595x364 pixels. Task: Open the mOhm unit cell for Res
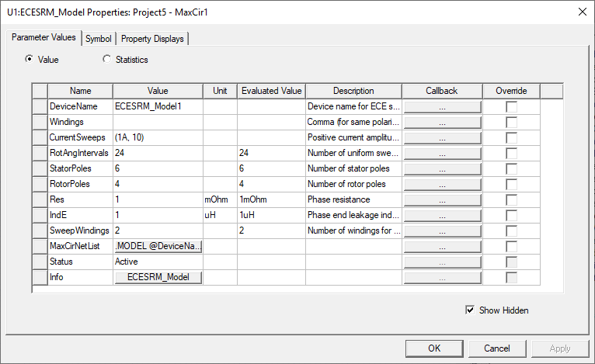[x=220, y=199]
